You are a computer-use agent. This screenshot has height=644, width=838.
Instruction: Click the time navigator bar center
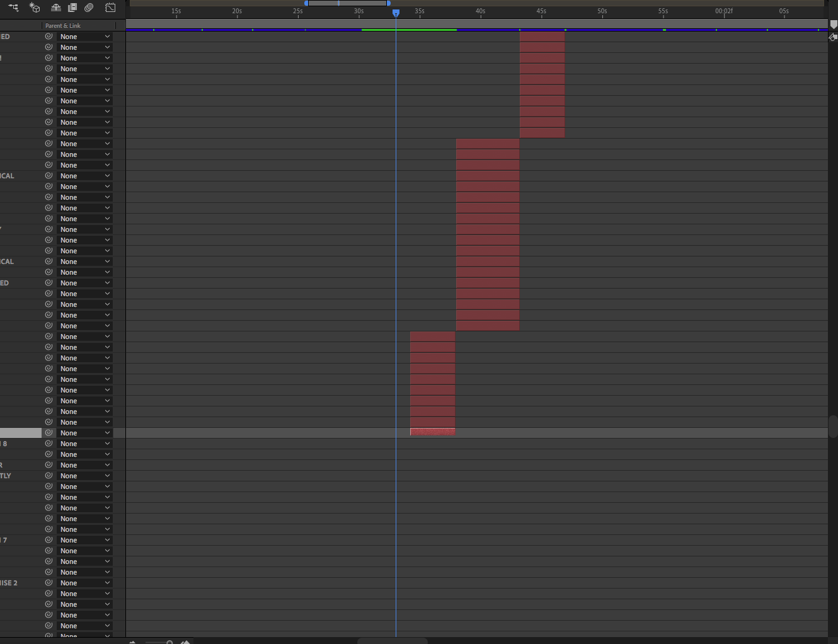(x=347, y=3)
